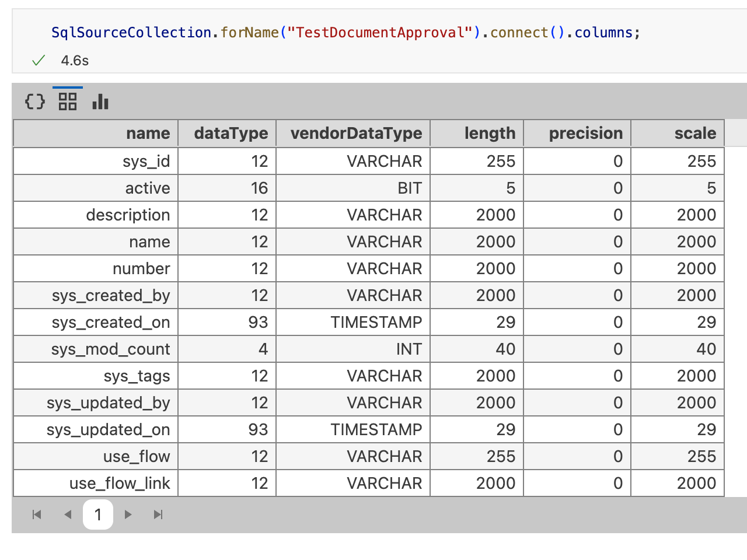Click the precision column header
Image resolution: width=747 pixels, height=560 pixels.
(x=585, y=134)
